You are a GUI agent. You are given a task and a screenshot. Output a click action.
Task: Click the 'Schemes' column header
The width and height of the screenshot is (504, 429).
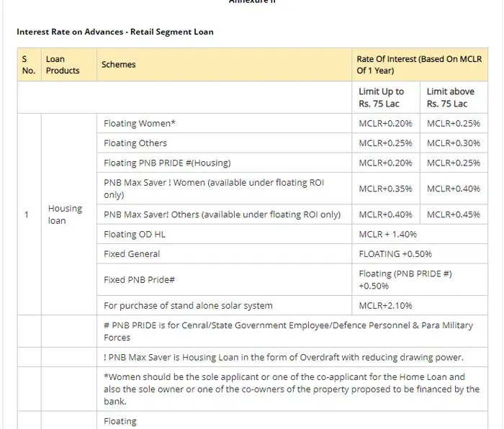[x=119, y=65]
